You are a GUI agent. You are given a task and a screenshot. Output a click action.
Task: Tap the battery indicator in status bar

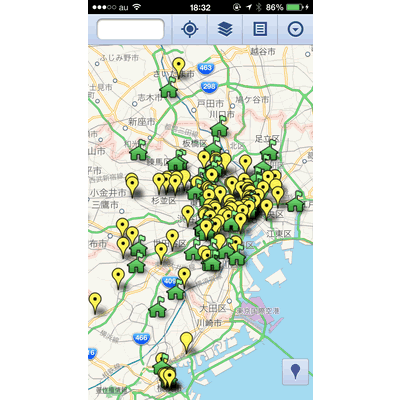(x=295, y=7)
